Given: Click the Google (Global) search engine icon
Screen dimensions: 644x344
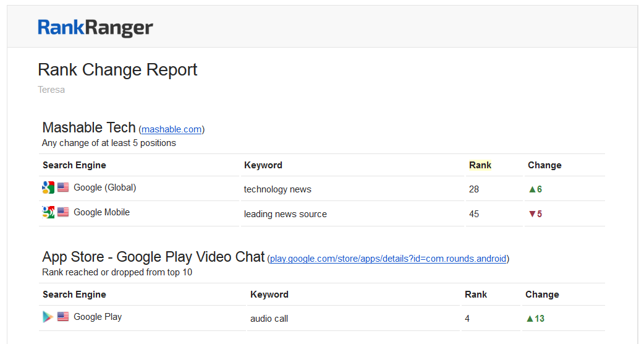Looking at the screenshot, I should pos(48,187).
